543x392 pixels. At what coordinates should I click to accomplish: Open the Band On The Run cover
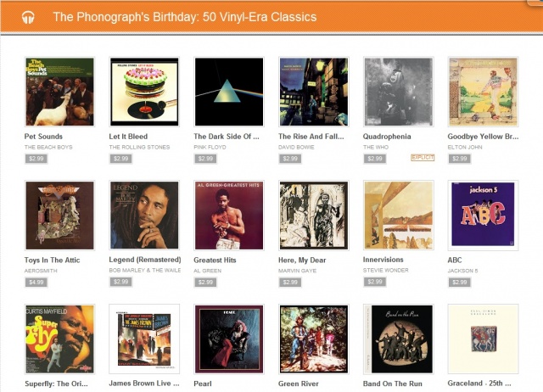pos(398,339)
